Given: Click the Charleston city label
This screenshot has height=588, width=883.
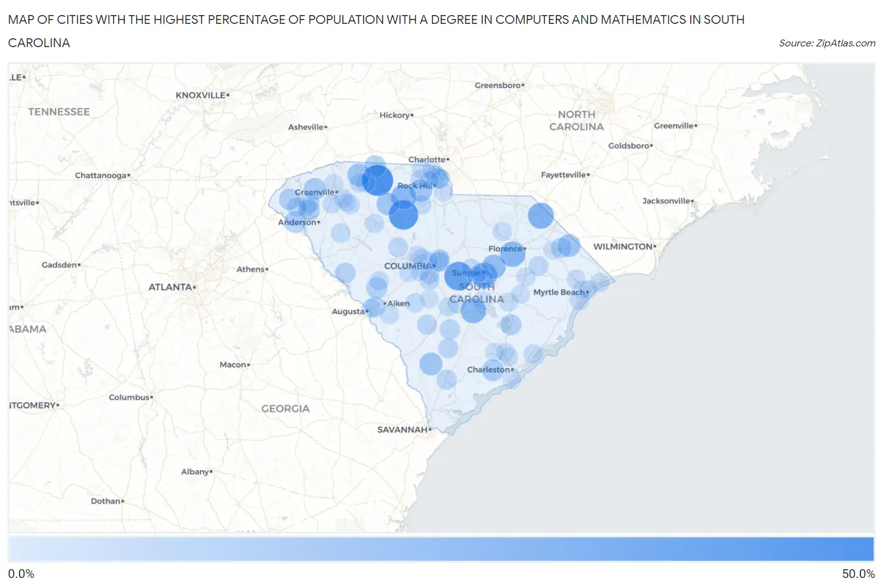Looking at the screenshot, I should (490, 370).
